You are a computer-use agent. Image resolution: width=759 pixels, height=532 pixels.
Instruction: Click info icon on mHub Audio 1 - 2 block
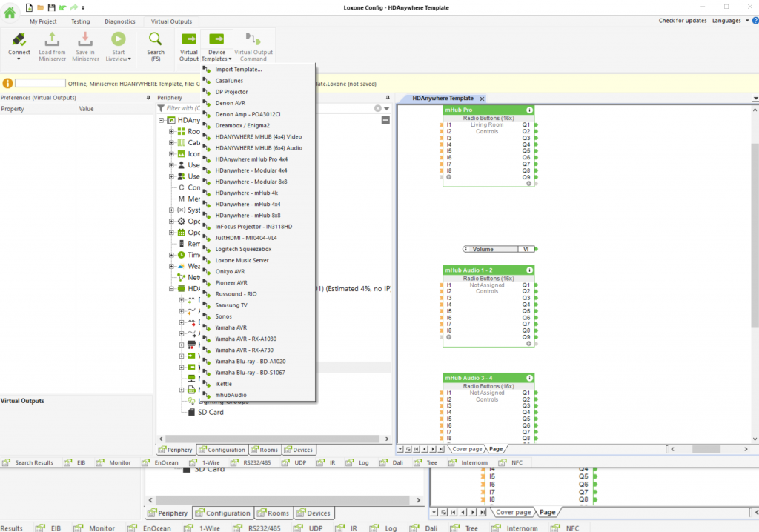pos(529,270)
